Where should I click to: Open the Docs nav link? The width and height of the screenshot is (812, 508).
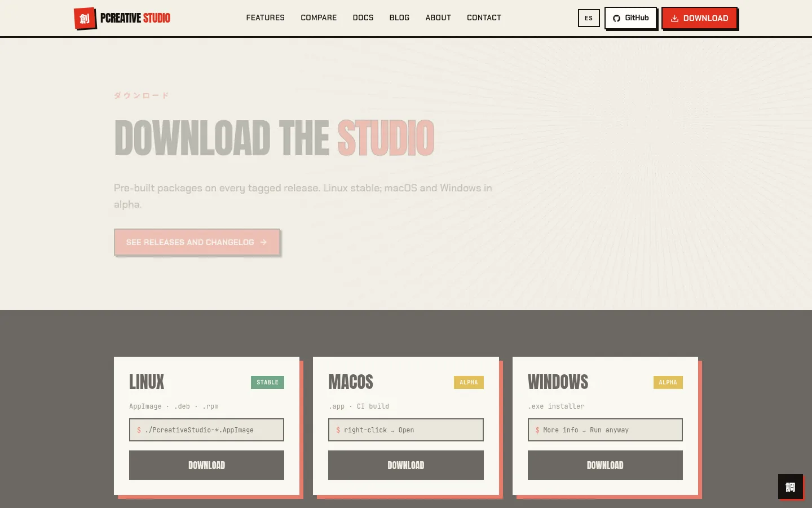coord(363,18)
